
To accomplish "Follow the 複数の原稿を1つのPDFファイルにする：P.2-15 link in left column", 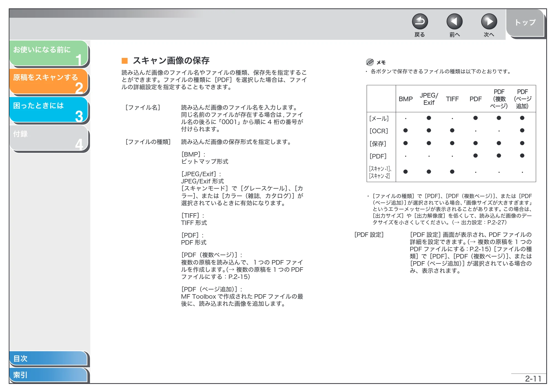I will (242, 273).
